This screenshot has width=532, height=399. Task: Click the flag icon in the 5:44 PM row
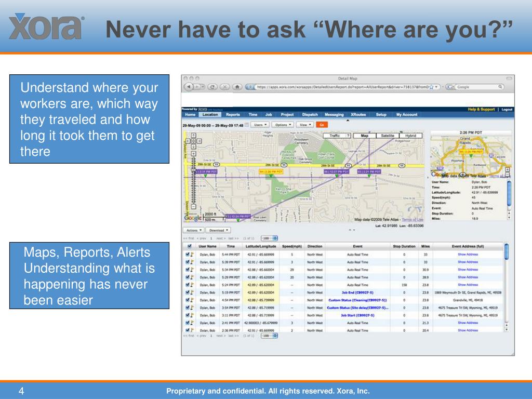[192, 254]
